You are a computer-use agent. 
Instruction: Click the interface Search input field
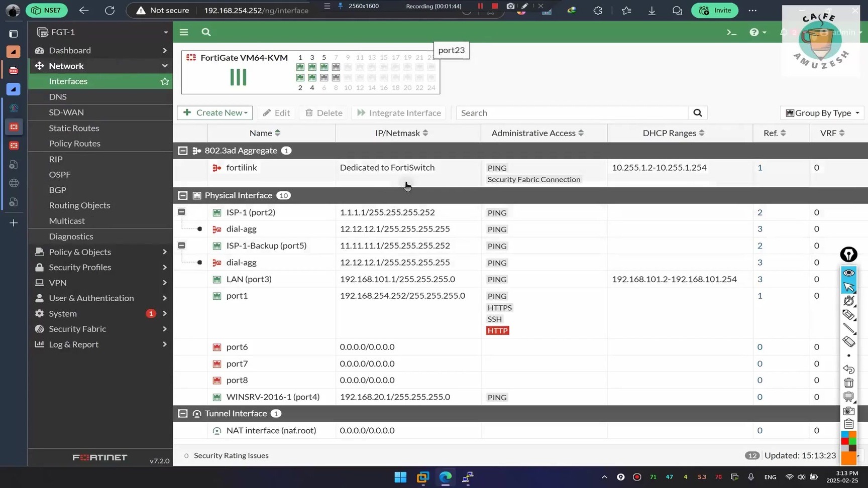572,113
